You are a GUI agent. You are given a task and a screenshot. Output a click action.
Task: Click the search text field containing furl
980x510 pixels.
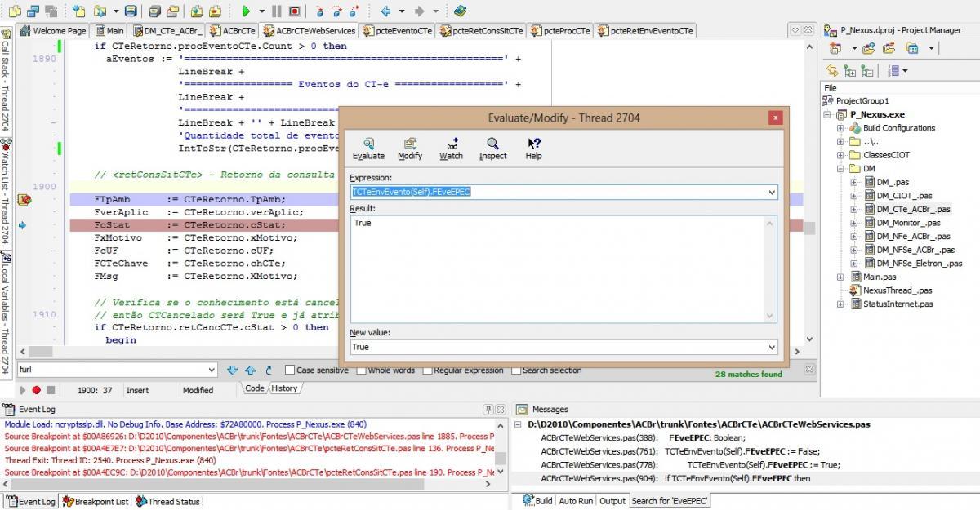pyautogui.click(x=117, y=370)
